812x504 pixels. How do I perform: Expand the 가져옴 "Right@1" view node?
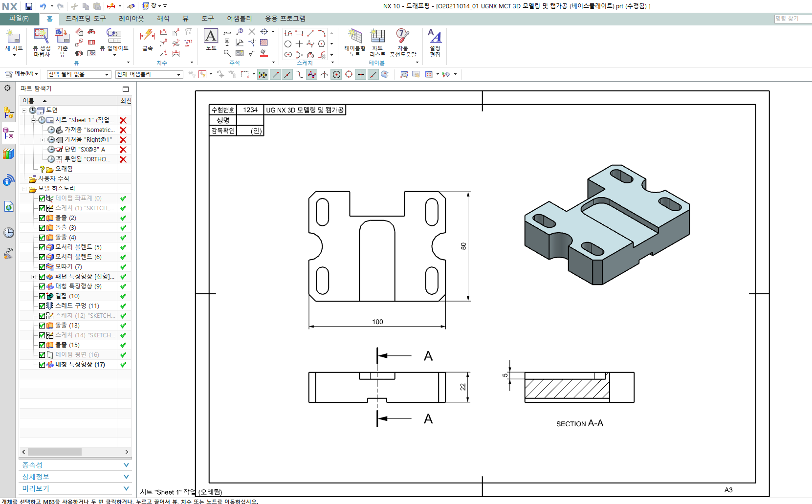pos(43,140)
